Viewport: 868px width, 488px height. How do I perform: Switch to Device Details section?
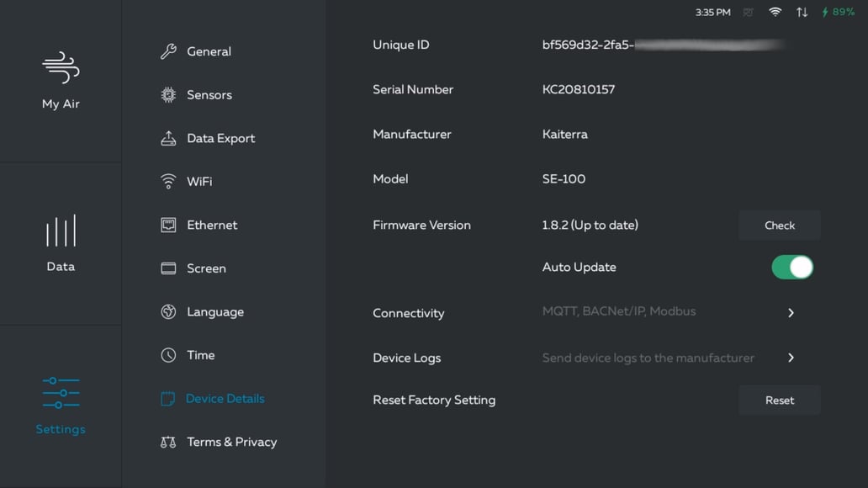tap(213, 398)
